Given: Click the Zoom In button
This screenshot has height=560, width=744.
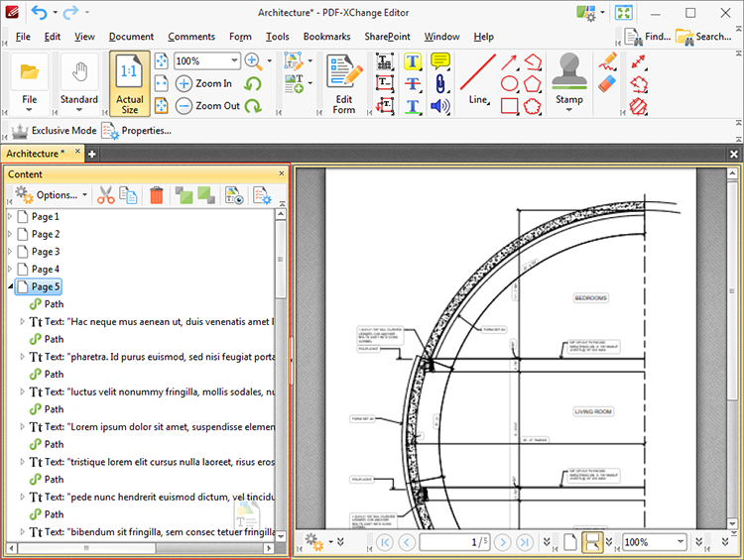Looking at the screenshot, I should click(204, 83).
